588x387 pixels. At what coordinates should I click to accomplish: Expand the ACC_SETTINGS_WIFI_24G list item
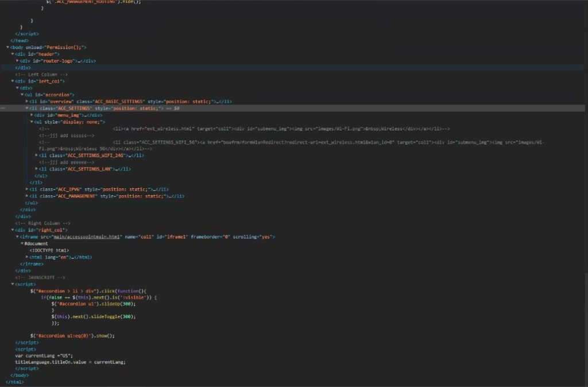36,156
